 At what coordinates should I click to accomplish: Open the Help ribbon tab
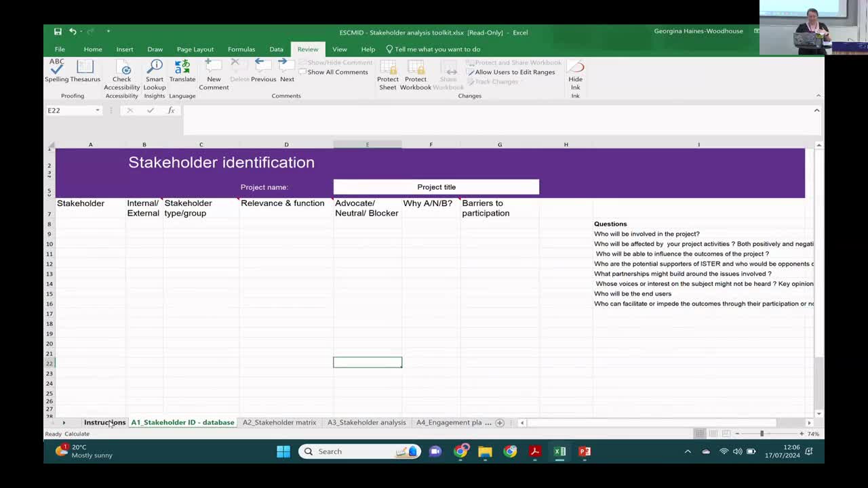click(368, 49)
